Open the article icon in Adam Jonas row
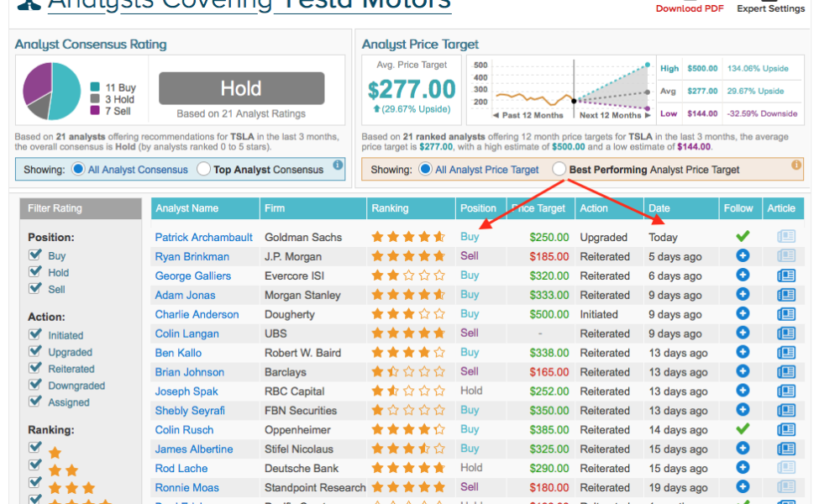Image resolution: width=840 pixels, height=504 pixels. coord(785,295)
